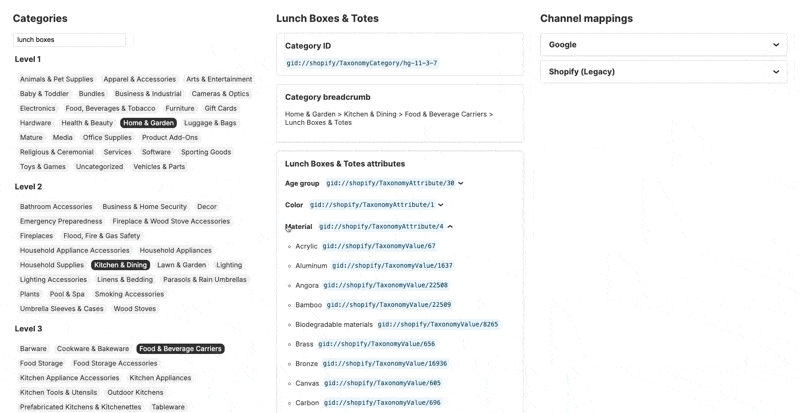Click the Material TaxonomyAttribute/4 gid

pyautogui.click(x=380, y=227)
